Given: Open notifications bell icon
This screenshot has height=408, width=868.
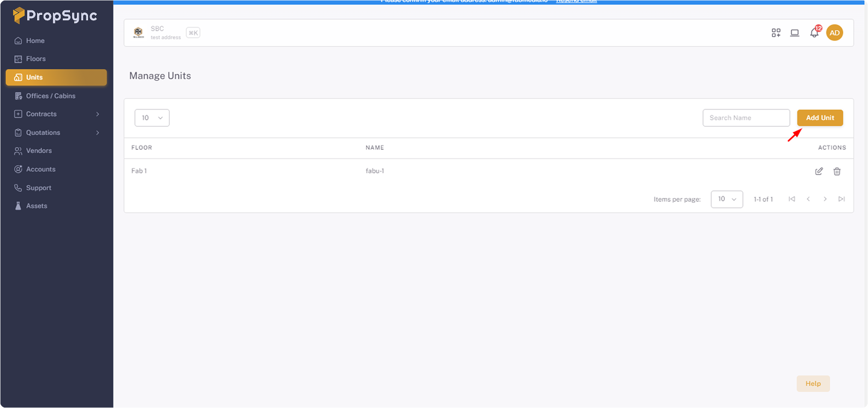Looking at the screenshot, I should click(x=814, y=33).
